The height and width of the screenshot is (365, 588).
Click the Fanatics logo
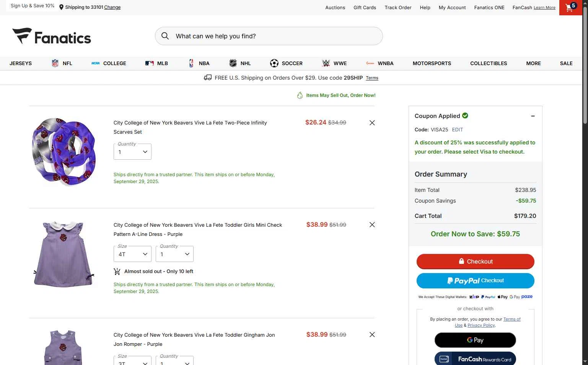tap(52, 36)
